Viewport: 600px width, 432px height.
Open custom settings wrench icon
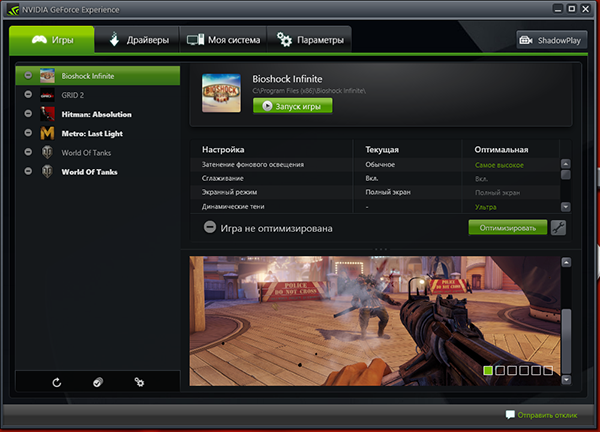click(558, 228)
